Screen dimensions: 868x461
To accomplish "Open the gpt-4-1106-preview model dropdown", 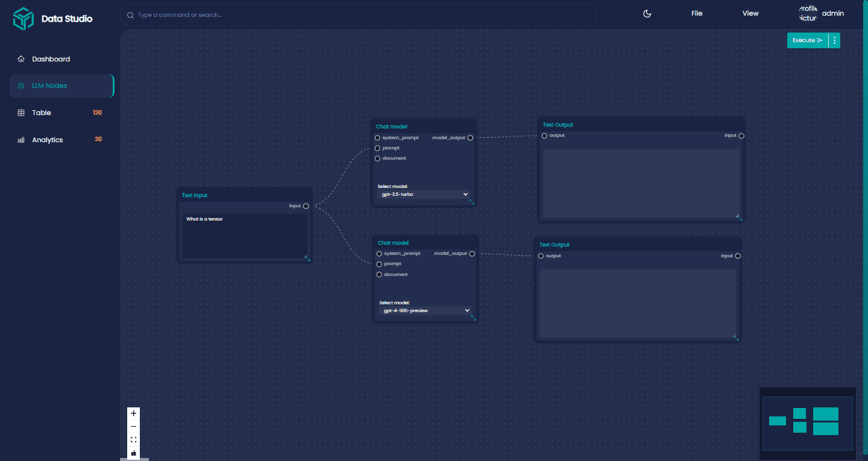I will click(x=425, y=311).
